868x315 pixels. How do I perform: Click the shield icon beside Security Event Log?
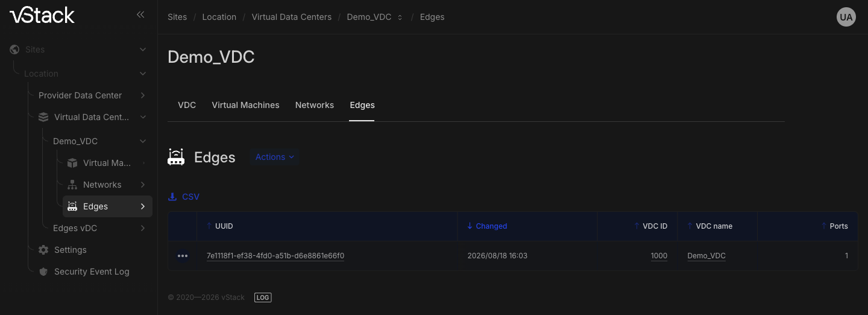43,272
